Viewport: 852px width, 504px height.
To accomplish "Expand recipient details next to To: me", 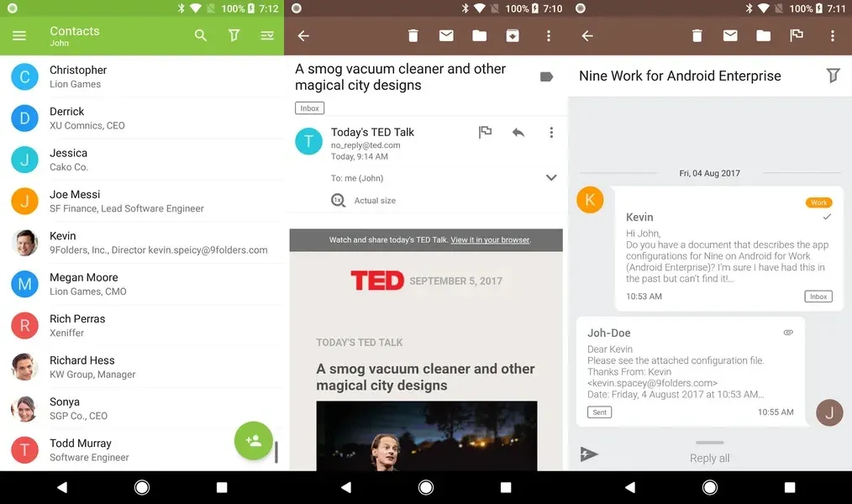I will click(x=551, y=177).
